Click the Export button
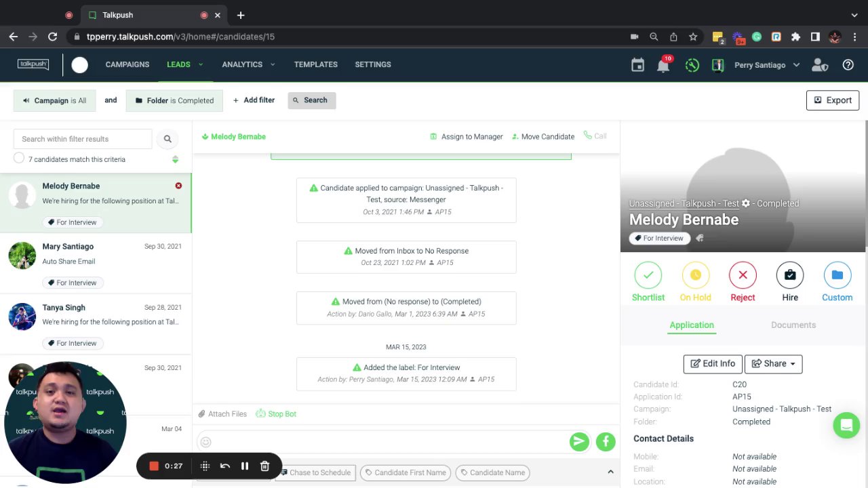Screen dimensions: 868x488 tap(833, 100)
